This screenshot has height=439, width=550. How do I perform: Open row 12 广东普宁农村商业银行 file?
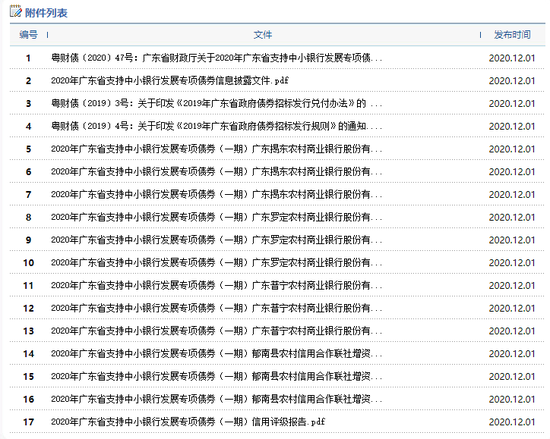(x=216, y=308)
